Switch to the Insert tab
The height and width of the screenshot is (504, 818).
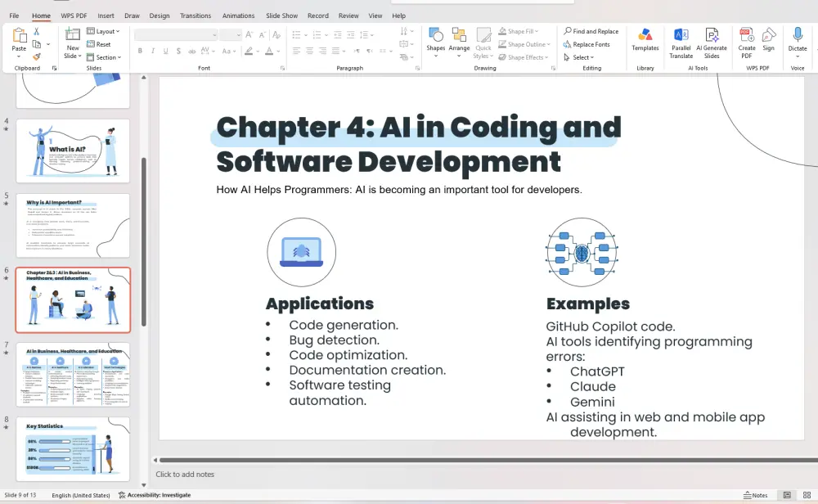(106, 16)
